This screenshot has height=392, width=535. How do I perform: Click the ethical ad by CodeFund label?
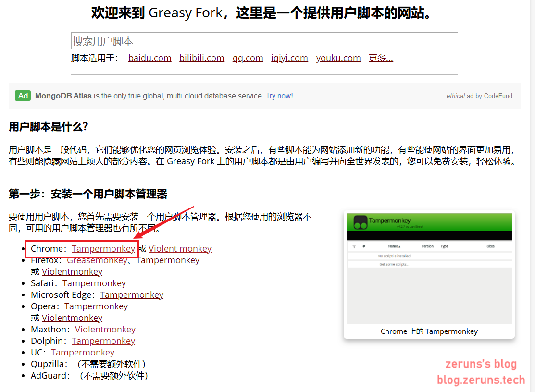click(x=479, y=96)
